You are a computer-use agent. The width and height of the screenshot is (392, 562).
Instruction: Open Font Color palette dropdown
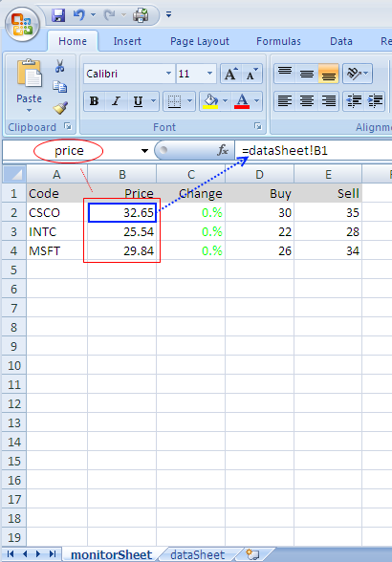(x=257, y=101)
